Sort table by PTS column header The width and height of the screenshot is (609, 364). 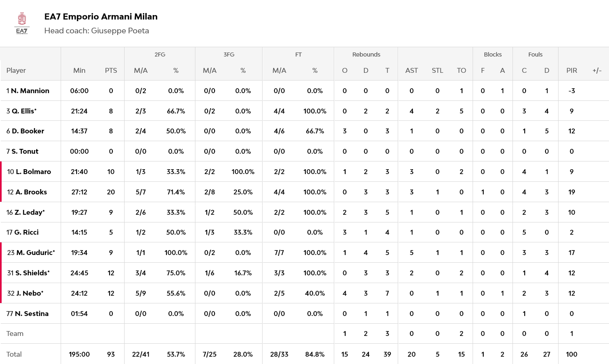111,70
